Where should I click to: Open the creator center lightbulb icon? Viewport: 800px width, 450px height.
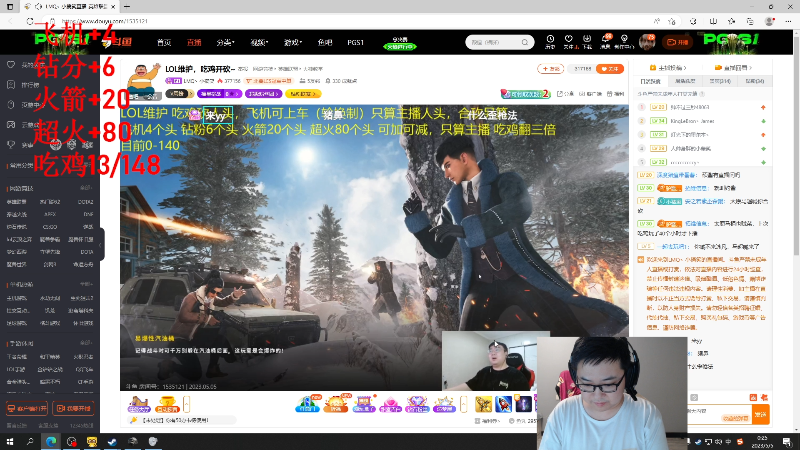tap(623, 42)
